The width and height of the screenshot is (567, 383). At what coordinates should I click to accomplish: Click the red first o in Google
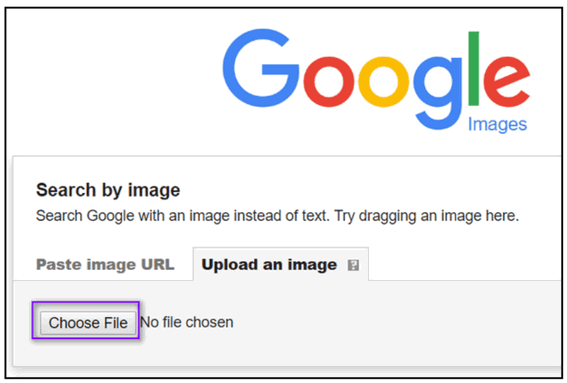[329, 82]
